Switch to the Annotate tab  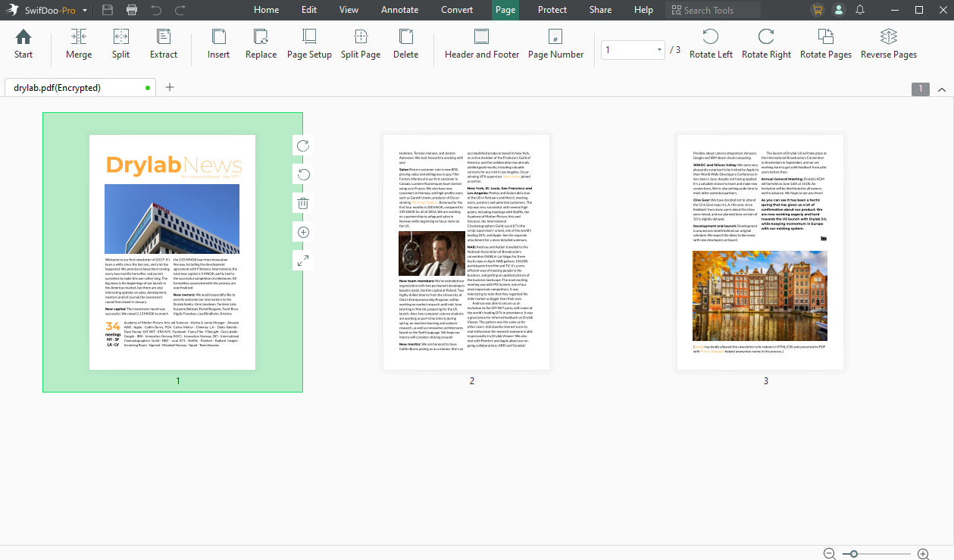pos(400,10)
